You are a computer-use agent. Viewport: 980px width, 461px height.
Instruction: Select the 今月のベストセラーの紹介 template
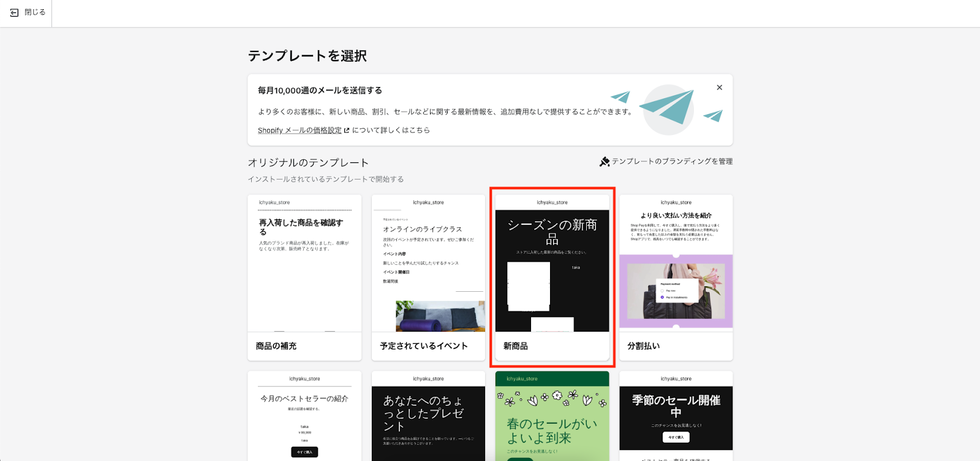tap(304, 416)
